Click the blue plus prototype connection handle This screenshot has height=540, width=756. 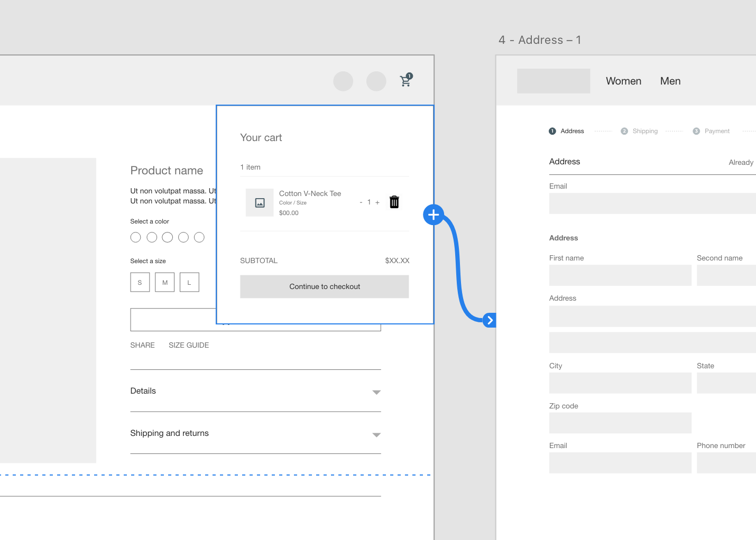pos(434,215)
